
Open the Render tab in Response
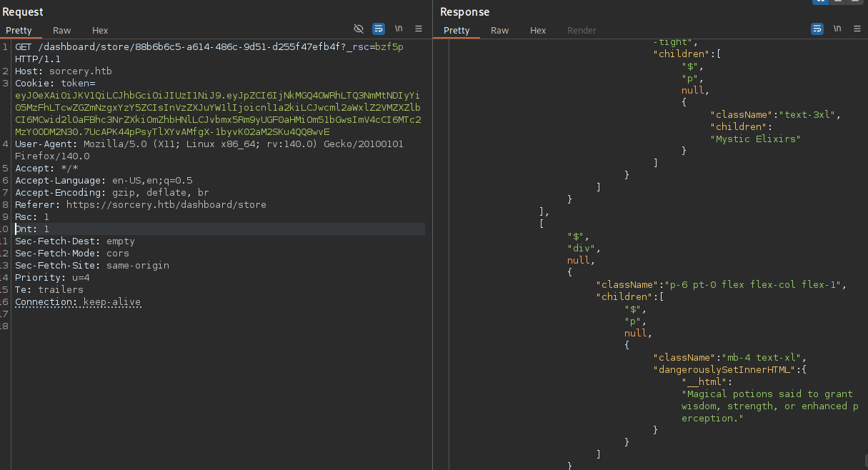click(x=582, y=31)
